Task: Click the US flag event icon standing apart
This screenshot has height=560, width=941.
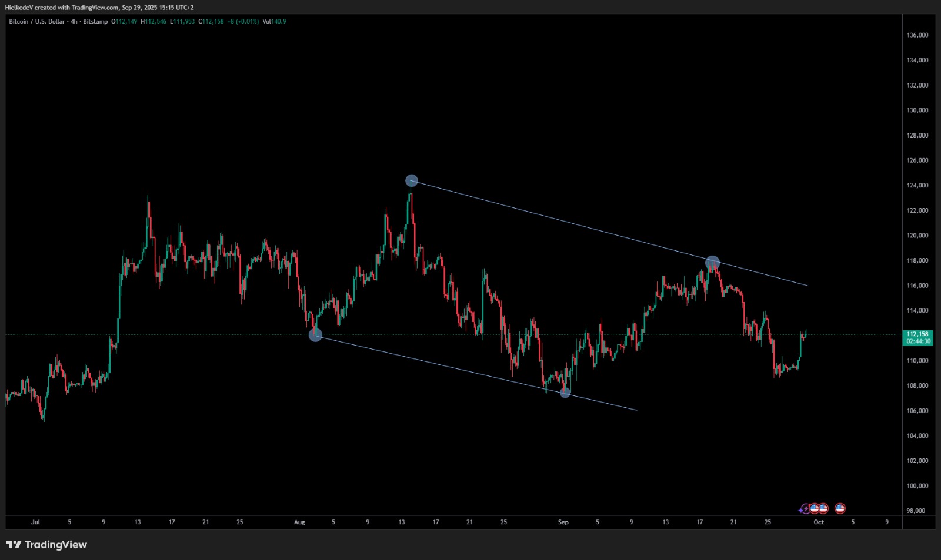Action: click(840, 508)
